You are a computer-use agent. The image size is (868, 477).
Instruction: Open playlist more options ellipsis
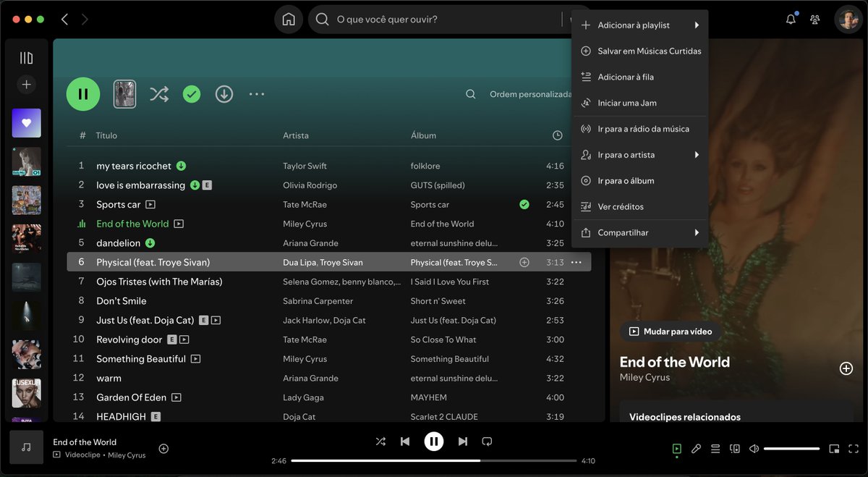257,94
